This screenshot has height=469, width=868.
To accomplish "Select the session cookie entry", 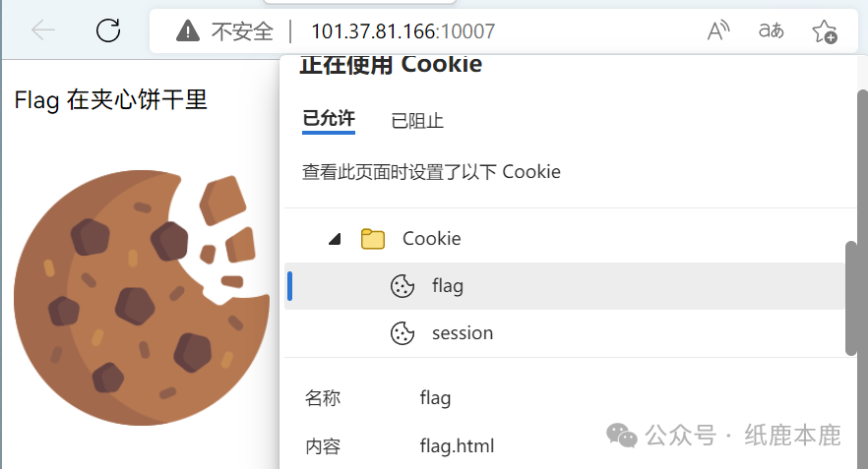I will (565, 333).
